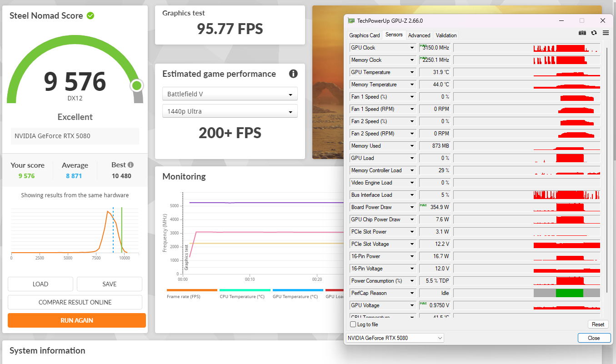Click the System information heading

point(47,350)
